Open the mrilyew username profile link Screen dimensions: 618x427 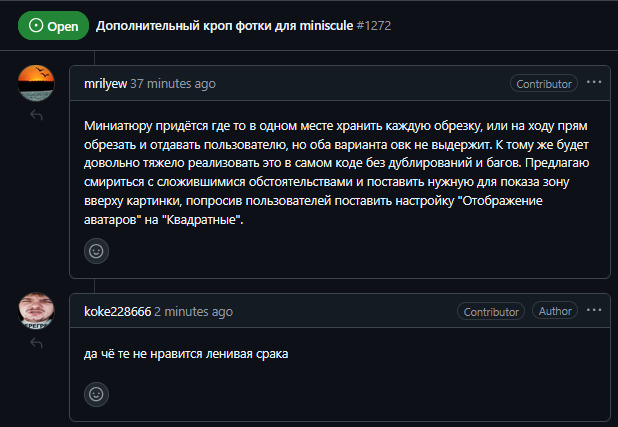[105, 84]
